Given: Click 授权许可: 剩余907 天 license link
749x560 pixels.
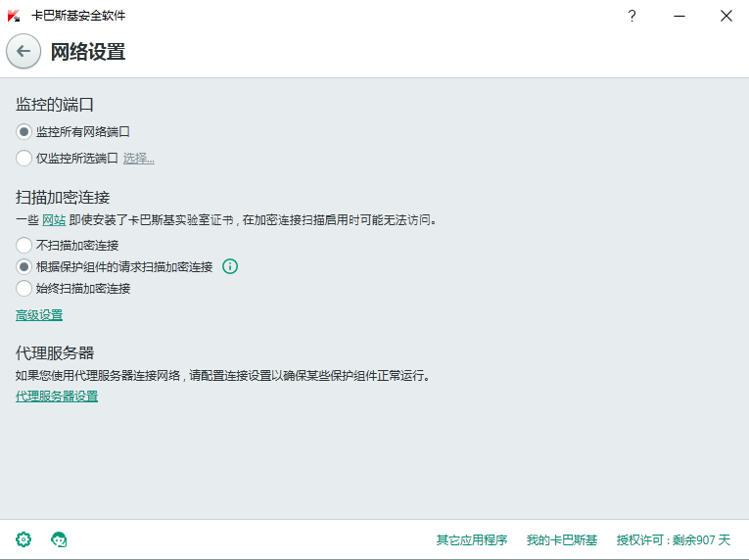Looking at the screenshot, I should coord(674,540).
